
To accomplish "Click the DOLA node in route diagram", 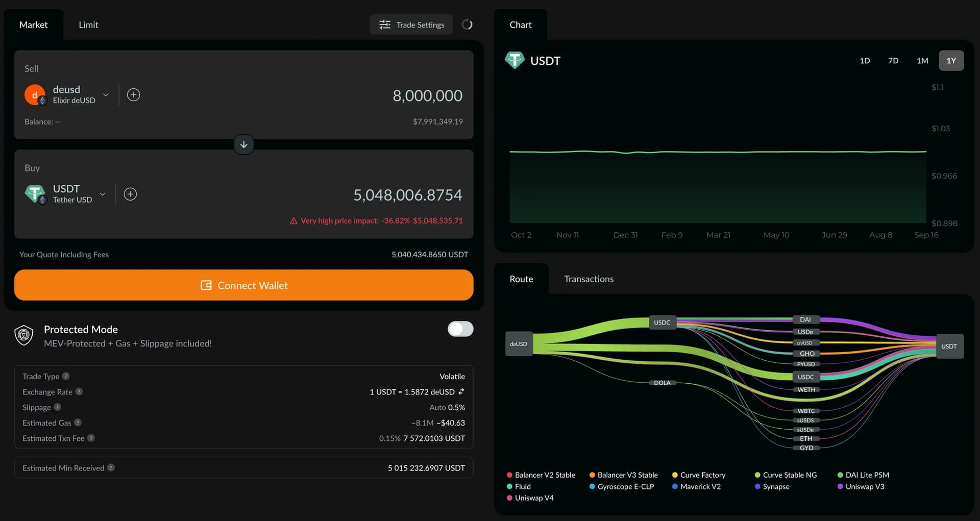I will click(663, 383).
